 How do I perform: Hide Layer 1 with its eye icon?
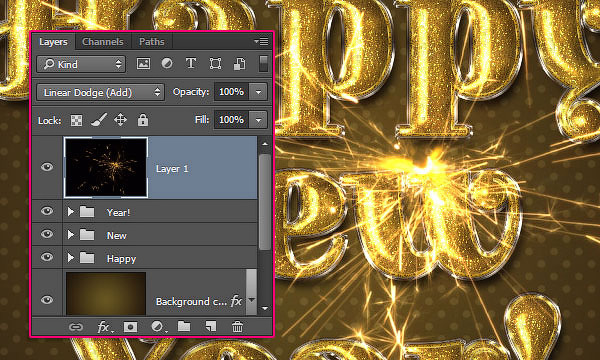coord(47,167)
